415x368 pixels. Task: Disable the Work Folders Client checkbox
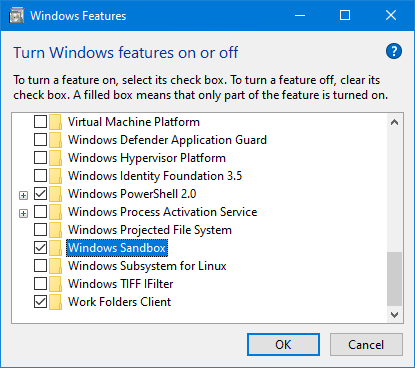[40, 302]
